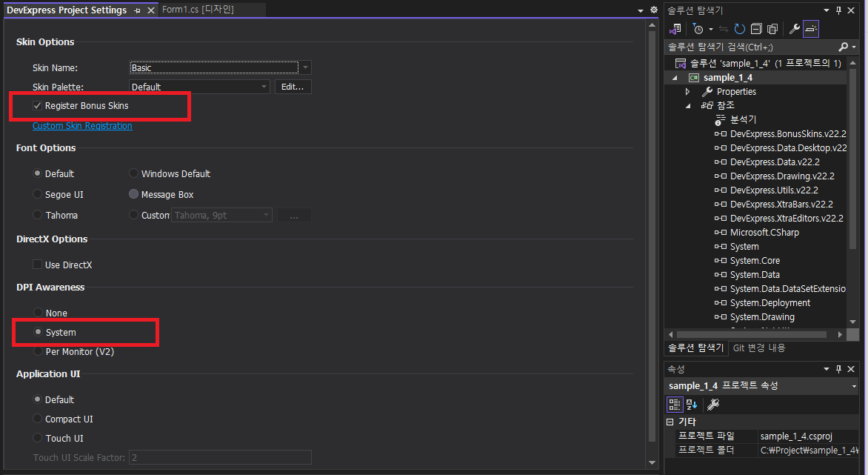Open the Solution Explorer window options arrow
The height and width of the screenshot is (475, 868).
click(x=827, y=10)
